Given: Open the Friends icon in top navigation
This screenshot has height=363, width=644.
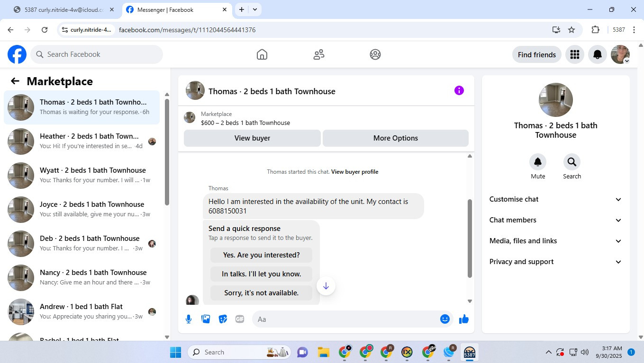Looking at the screenshot, I should [x=319, y=54].
